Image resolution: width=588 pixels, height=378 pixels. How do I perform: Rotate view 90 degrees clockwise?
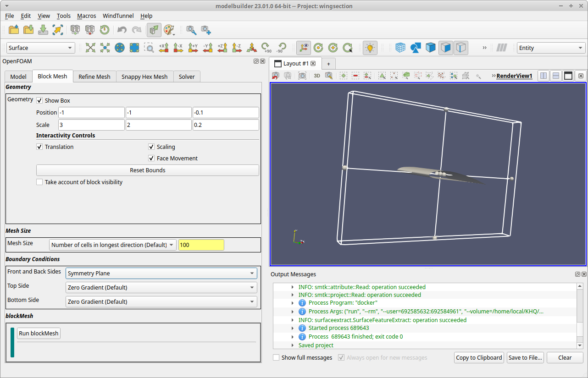[x=266, y=48]
